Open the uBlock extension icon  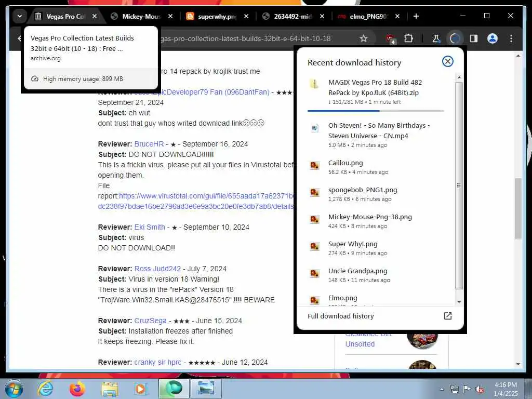[x=391, y=38]
